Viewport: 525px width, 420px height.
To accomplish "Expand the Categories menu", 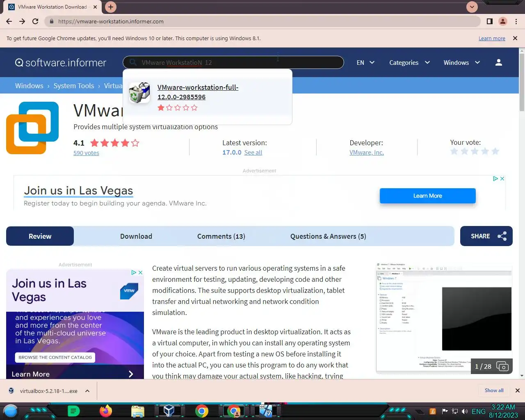I will 409,62.
